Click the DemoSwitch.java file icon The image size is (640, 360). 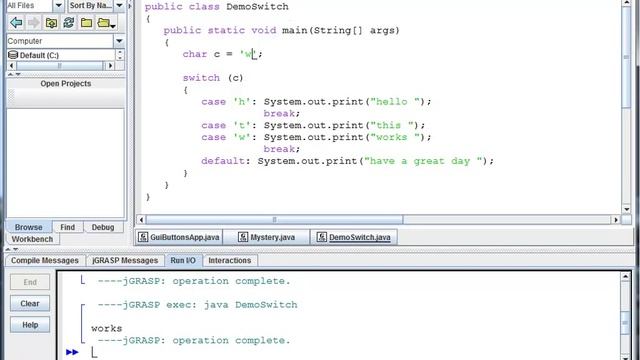click(x=322, y=237)
